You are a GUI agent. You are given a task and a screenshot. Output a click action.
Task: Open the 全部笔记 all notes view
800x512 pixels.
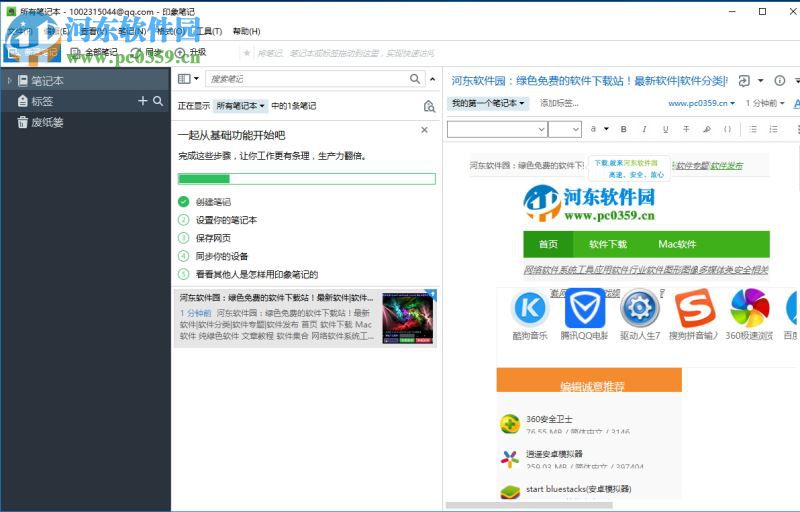94,52
